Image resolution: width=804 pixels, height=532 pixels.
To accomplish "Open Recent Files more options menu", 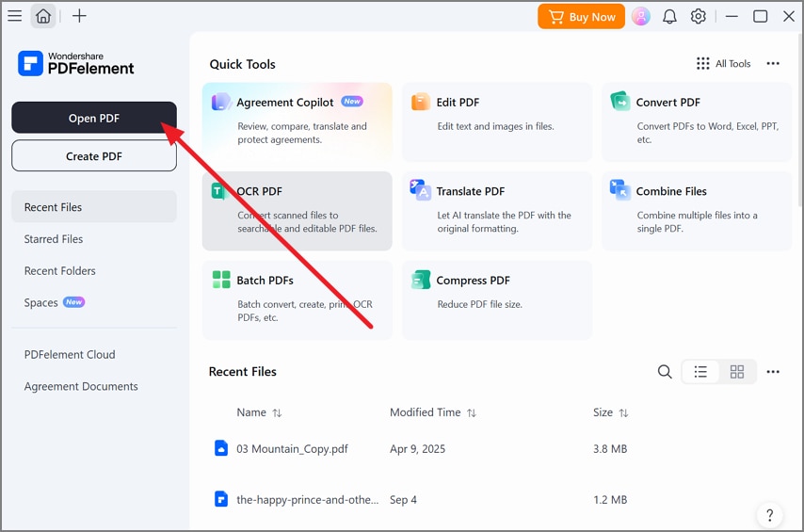I will [773, 371].
